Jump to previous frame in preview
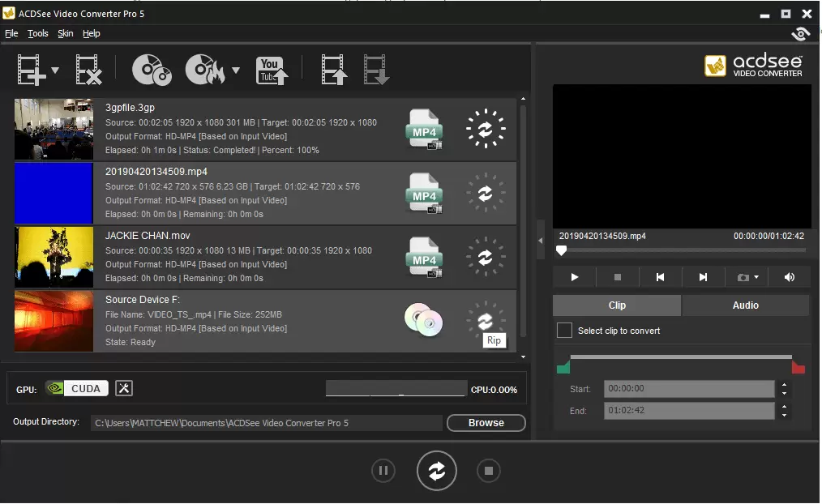The height and width of the screenshot is (504, 822). coord(660,277)
